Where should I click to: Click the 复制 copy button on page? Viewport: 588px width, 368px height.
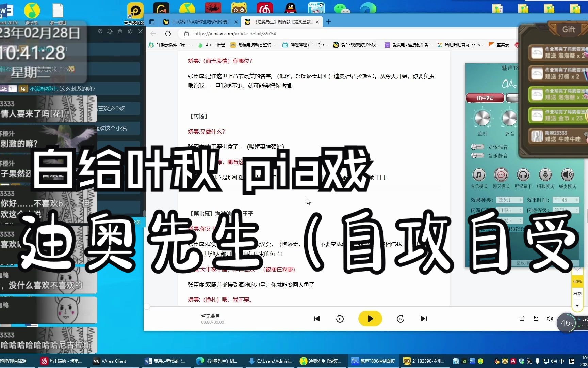click(577, 293)
